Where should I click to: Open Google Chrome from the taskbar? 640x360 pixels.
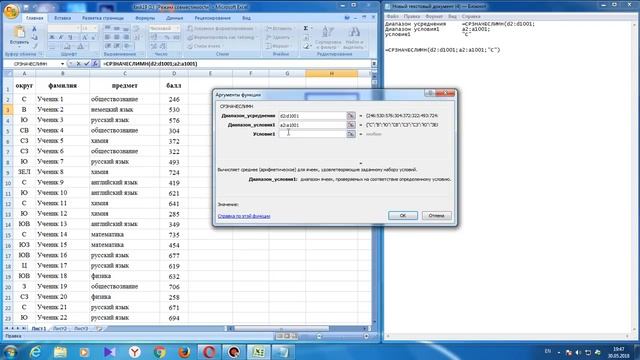pyautogui.click(x=160, y=351)
